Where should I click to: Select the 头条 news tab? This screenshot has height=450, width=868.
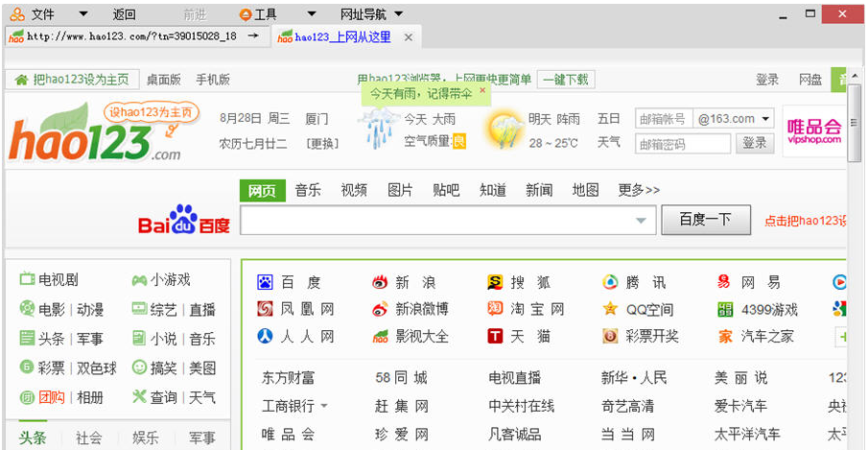33,438
